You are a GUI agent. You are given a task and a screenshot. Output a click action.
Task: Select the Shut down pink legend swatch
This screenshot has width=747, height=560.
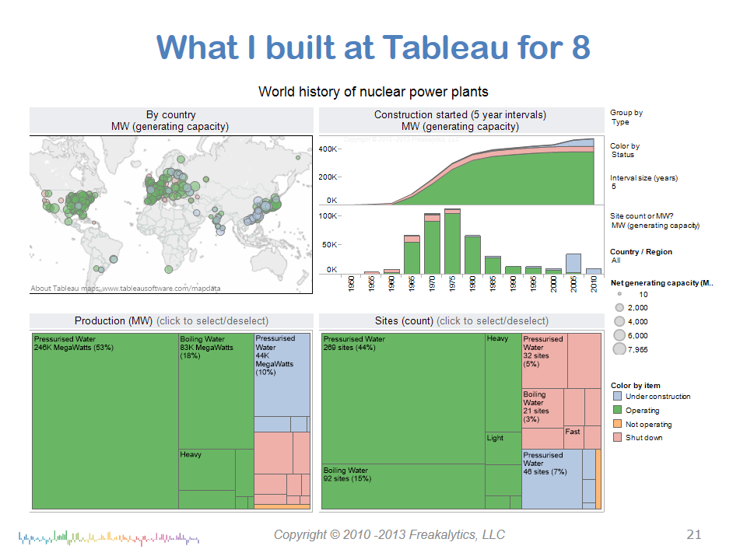(617, 438)
